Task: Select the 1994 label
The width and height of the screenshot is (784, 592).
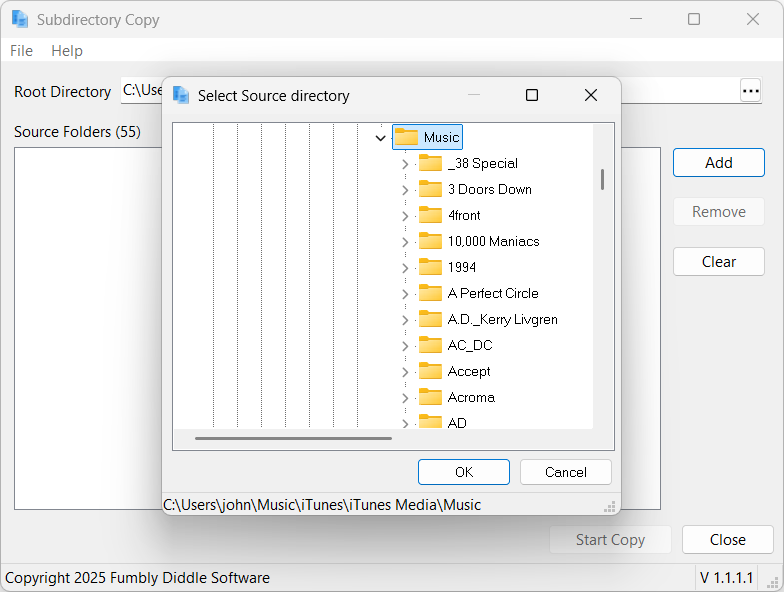Action: click(462, 267)
